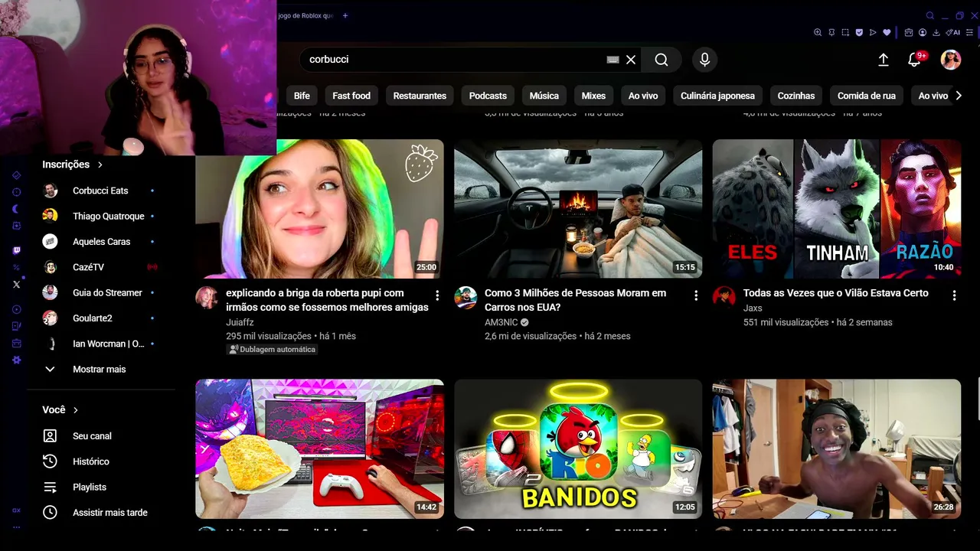Open the browser downloads icon
Image resolution: width=980 pixels, height=551 pixels.
click(936, 33)
